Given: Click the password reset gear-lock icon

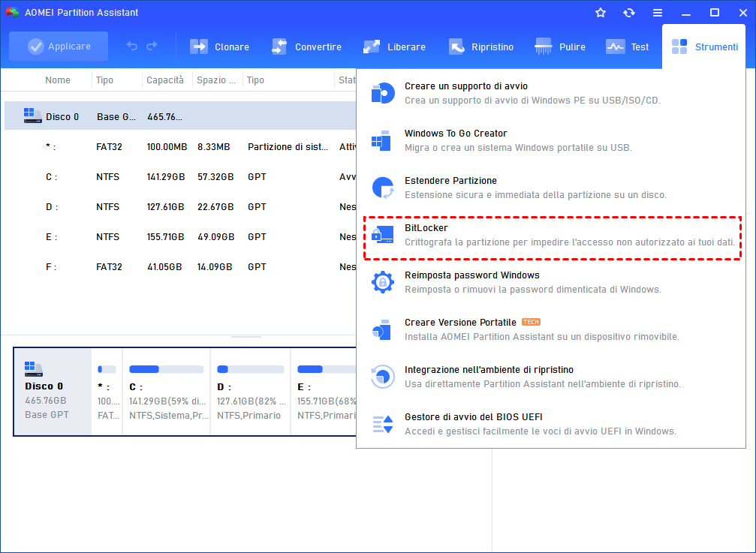Looking at the screenshot, I should pos(383,282).
